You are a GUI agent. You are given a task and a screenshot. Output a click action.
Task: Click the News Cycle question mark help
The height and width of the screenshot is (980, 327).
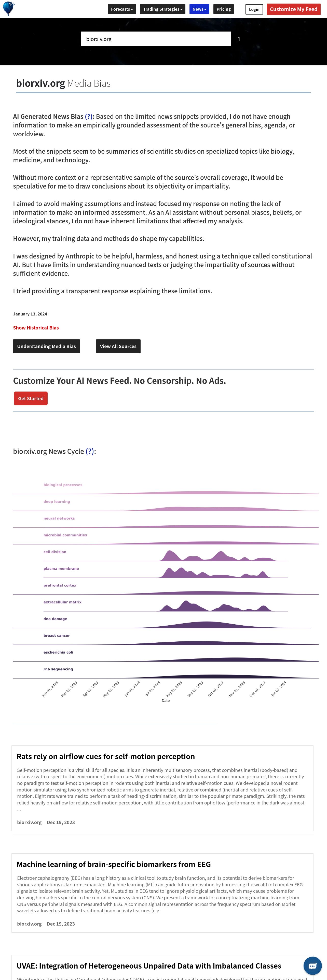pos(90,451)
